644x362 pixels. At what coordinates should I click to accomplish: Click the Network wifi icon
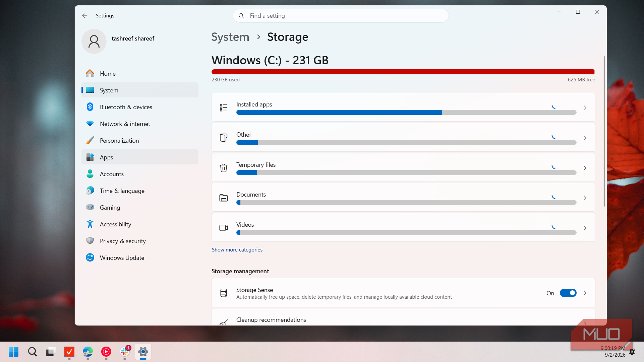point(90,124)
